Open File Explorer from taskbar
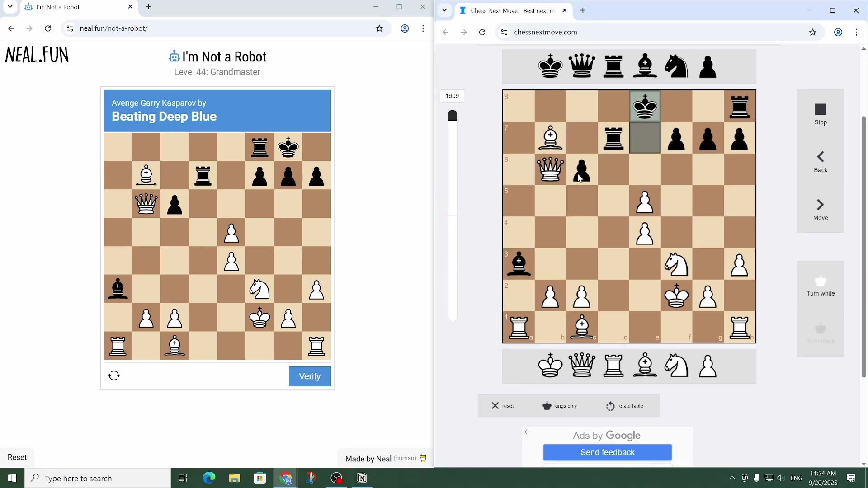Image resolution: width=868 pixels, height=488 pixels. (234, 478)
